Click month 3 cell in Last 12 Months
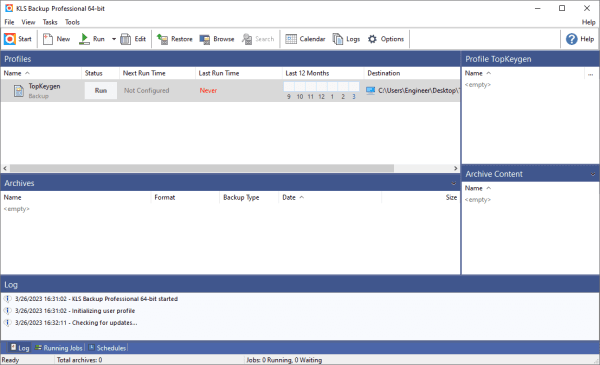600x365 pixels. pyautogui.click(x=354, y=86)
